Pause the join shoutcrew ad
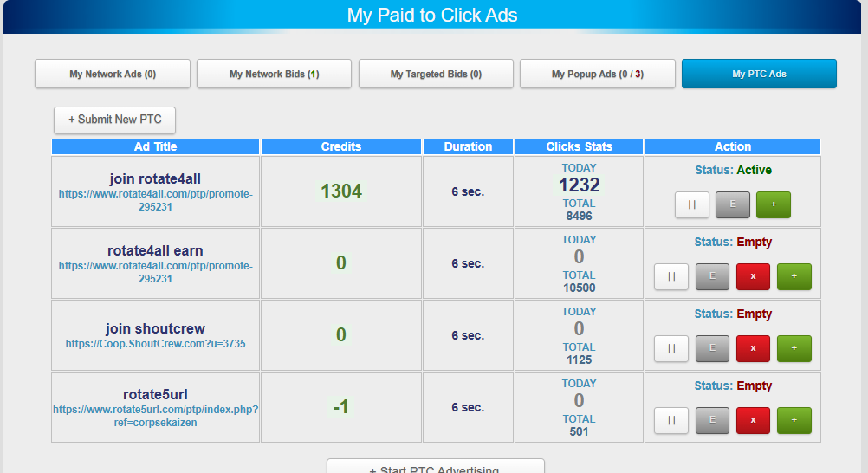Screen dimensions: 868x473 tap(671, 348)
